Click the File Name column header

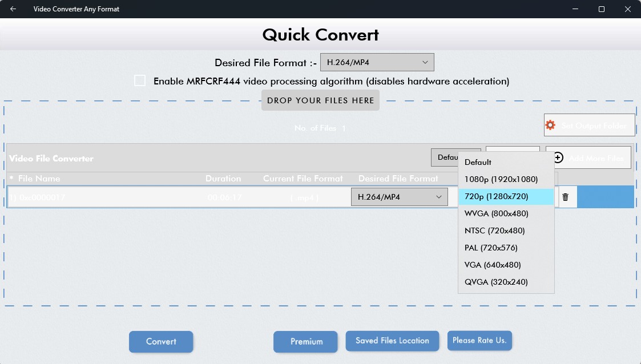click(39, 179)
